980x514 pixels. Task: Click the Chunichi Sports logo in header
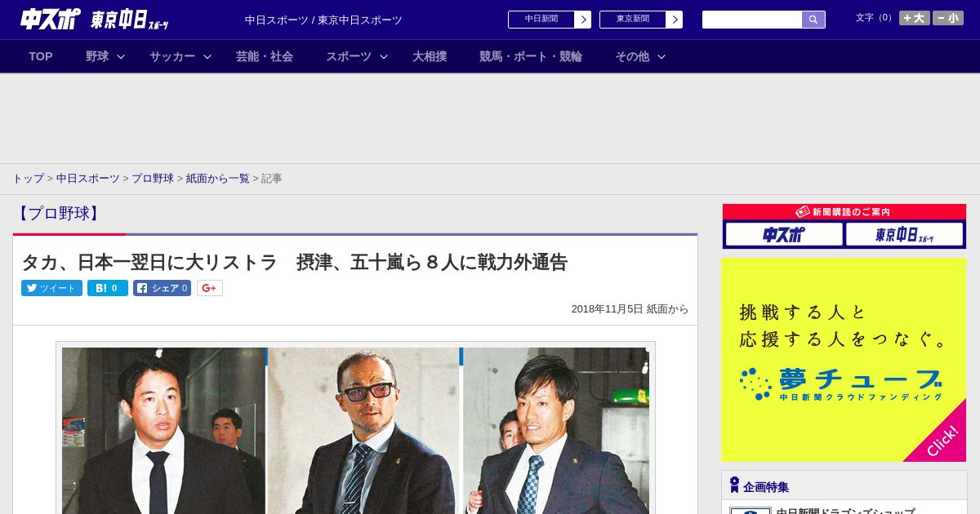click(50, 19)
